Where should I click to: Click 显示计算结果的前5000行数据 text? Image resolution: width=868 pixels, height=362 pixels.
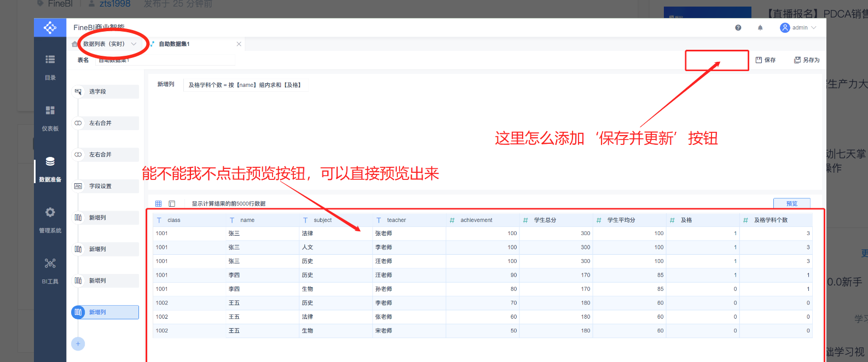coord(228,203)
